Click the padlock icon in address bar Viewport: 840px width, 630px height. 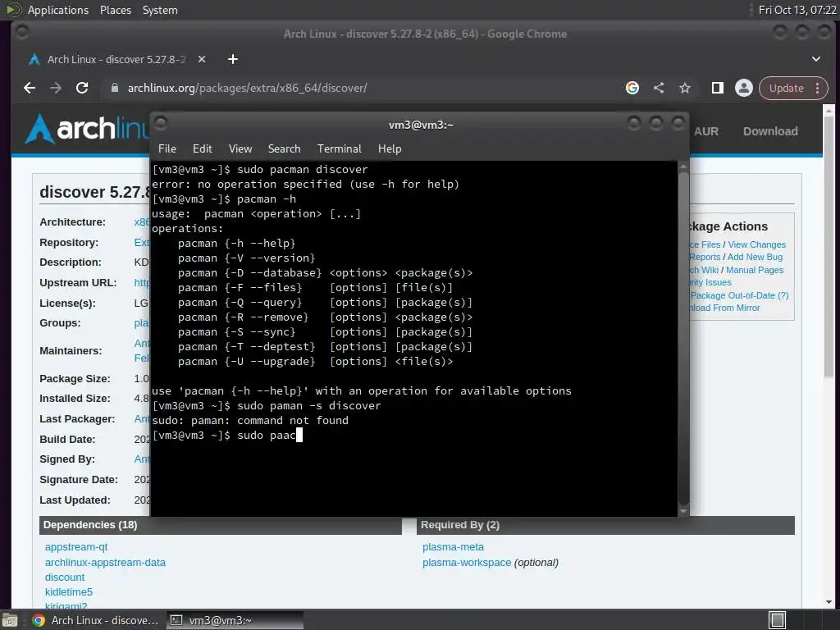[114, 88]
